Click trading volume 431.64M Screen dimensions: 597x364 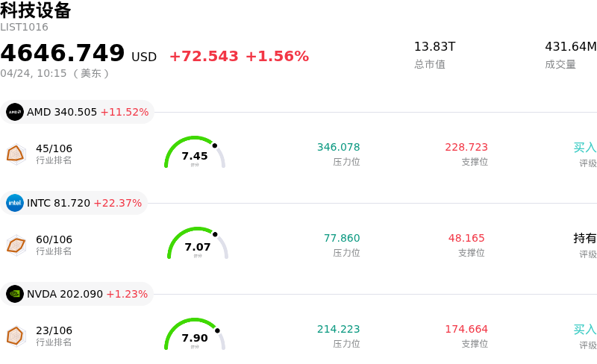[x=570, y=47]
